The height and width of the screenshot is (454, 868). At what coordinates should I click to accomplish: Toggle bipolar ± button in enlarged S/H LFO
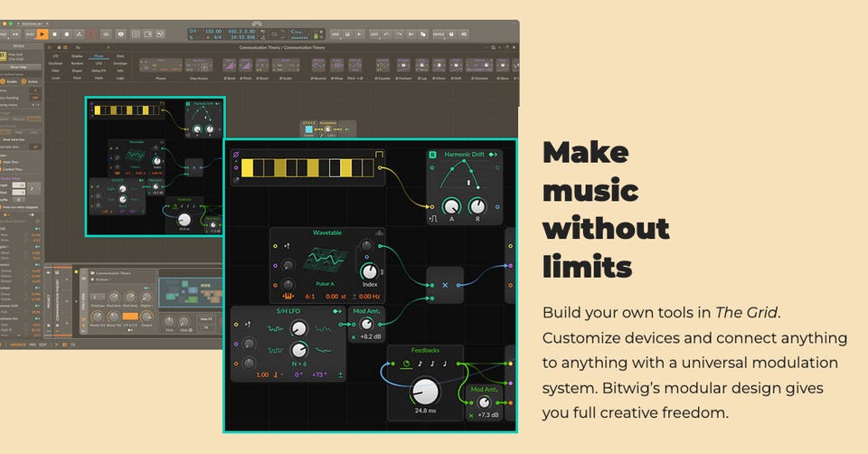[341, 374]
